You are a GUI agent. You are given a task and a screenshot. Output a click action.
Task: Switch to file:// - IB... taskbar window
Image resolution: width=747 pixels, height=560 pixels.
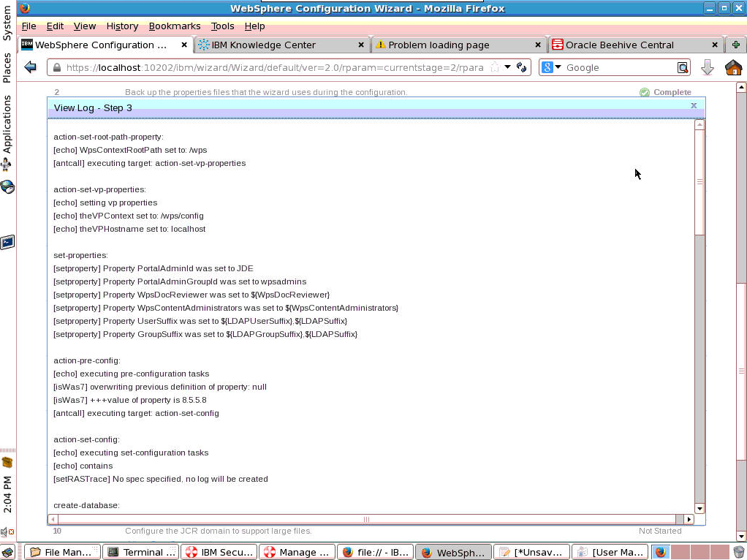(375, 552)
